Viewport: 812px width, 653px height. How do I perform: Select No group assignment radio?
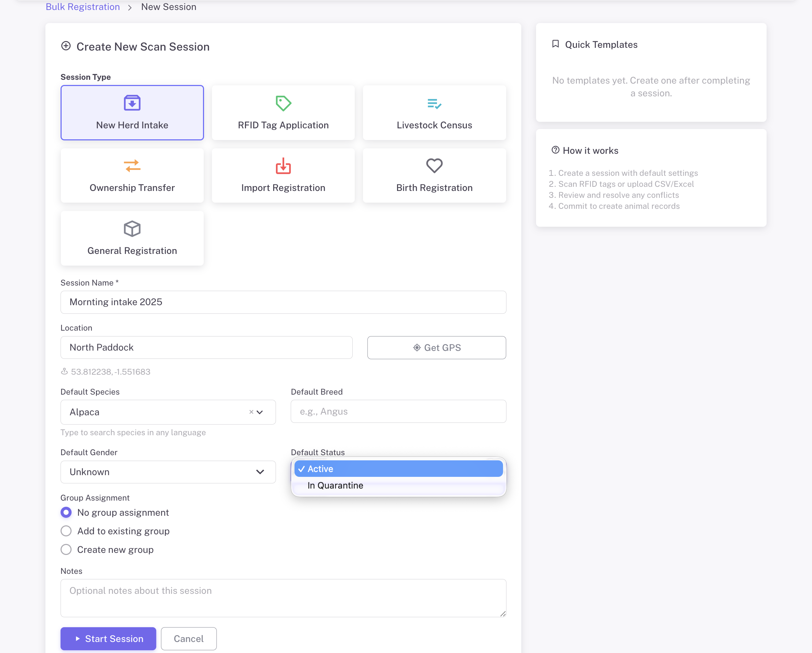coord(66,513)
